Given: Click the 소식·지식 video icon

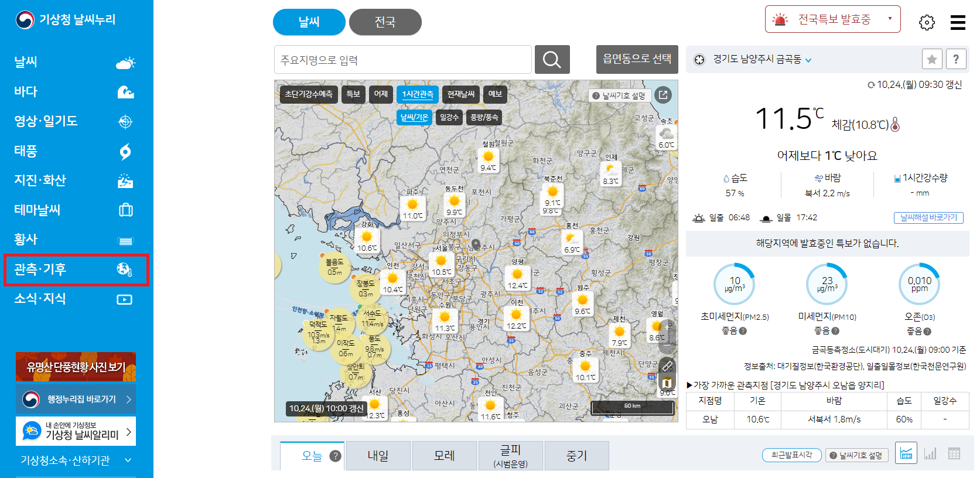Looking at the screenshot, I should tap(125, 299).
